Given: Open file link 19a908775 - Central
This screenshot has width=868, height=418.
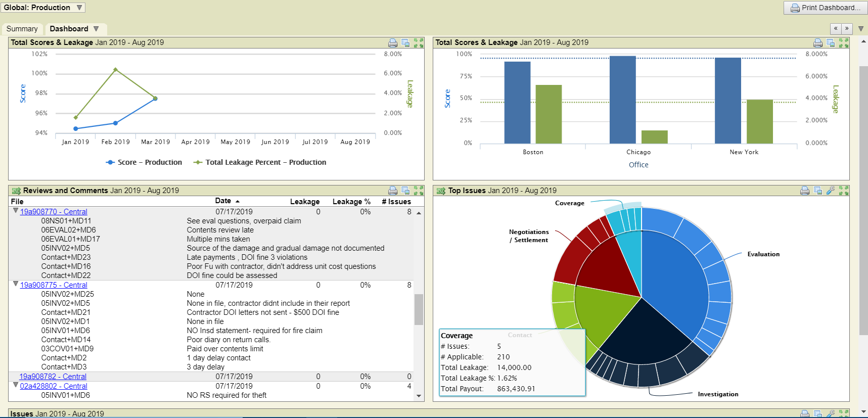Looking at the screenshot, I should tap(54, 285).
